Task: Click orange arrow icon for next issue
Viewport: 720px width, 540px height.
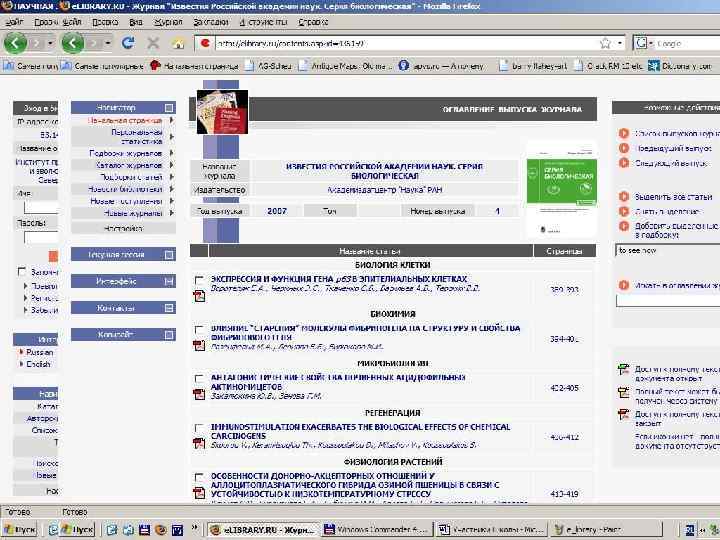Action: 624,163
